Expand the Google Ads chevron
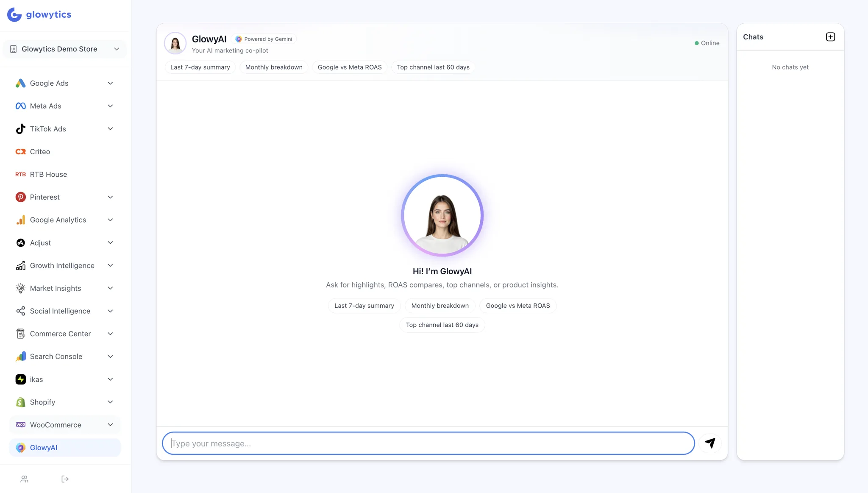Image resolution: width=868 pixels, height=493 pixels. (x=110, y=83)
